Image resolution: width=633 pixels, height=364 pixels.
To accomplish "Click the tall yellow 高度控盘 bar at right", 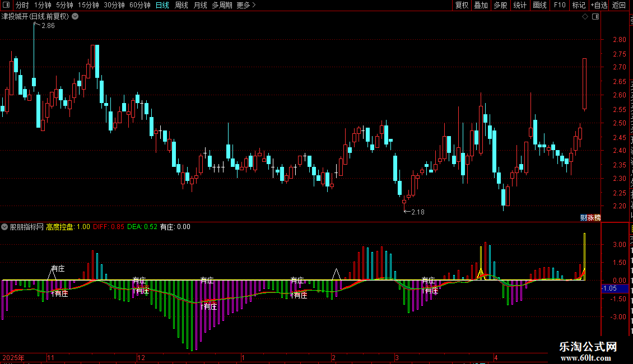I will [x=585, y=256].
